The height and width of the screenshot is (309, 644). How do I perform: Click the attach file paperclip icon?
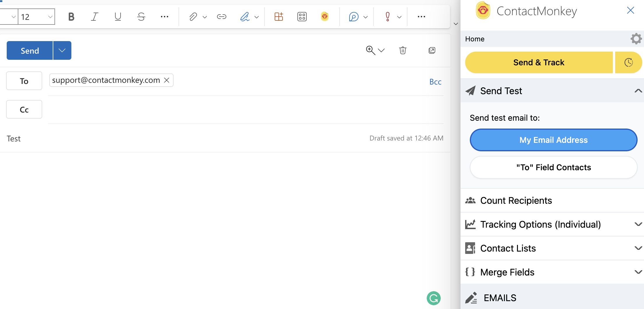[193, 17]
